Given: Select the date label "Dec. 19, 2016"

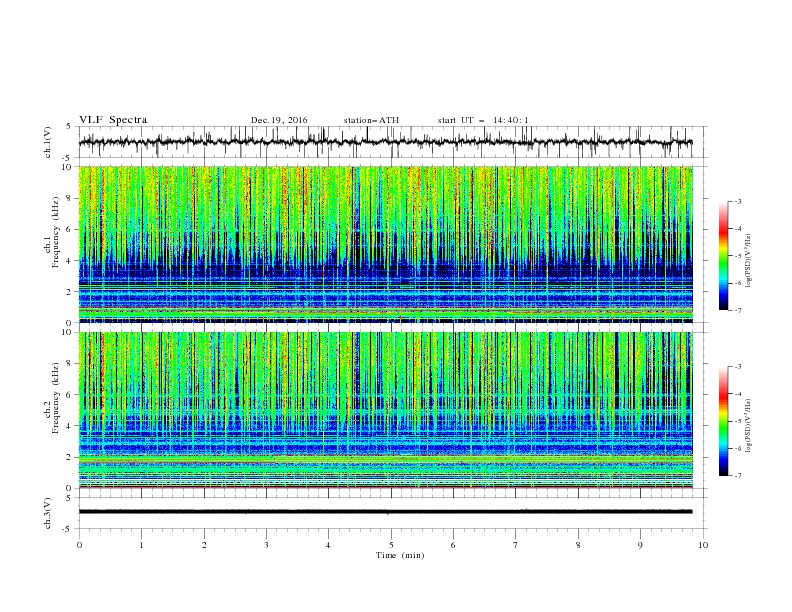Looking at the screenshot, I should pos(279,120).
